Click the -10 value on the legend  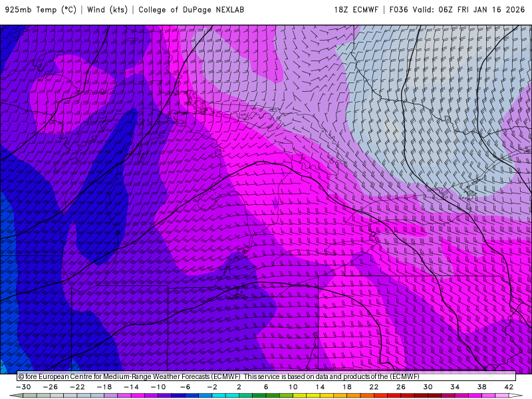(158, 387)
